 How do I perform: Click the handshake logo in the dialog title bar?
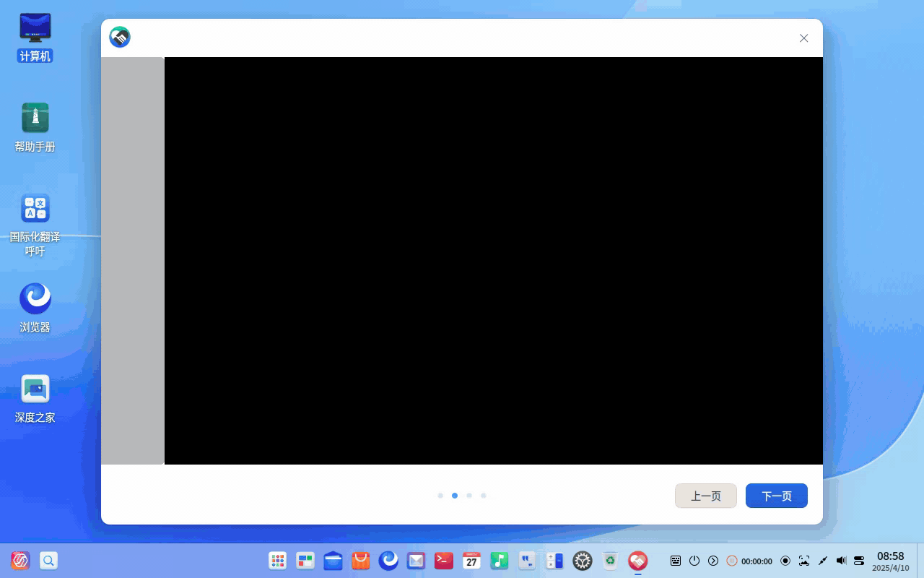(x=120, y=38)
